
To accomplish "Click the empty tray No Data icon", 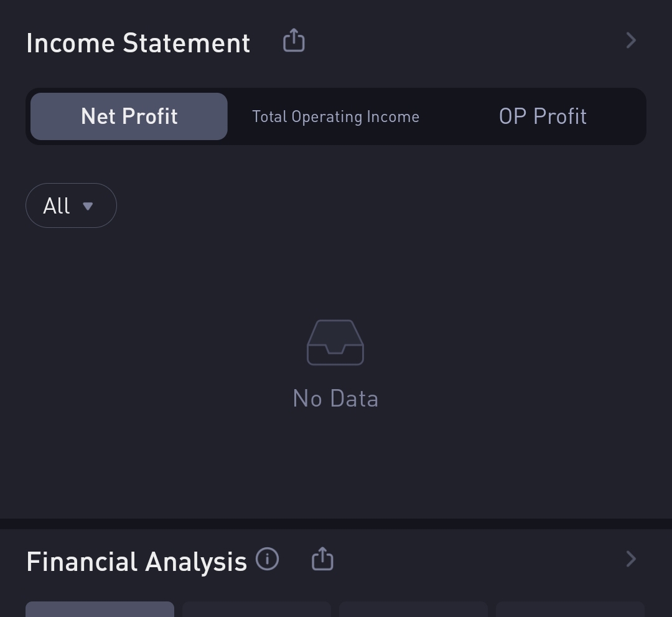I will (335, 342).
